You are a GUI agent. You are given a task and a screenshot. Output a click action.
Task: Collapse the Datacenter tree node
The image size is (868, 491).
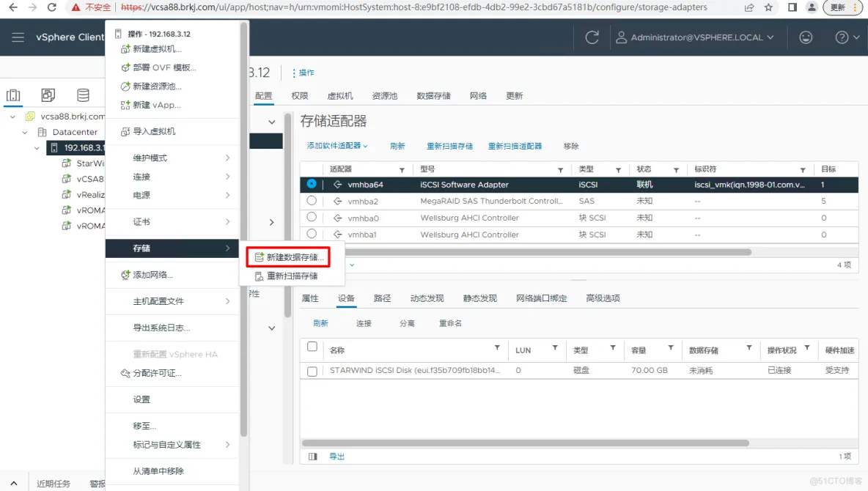[25, 133]
